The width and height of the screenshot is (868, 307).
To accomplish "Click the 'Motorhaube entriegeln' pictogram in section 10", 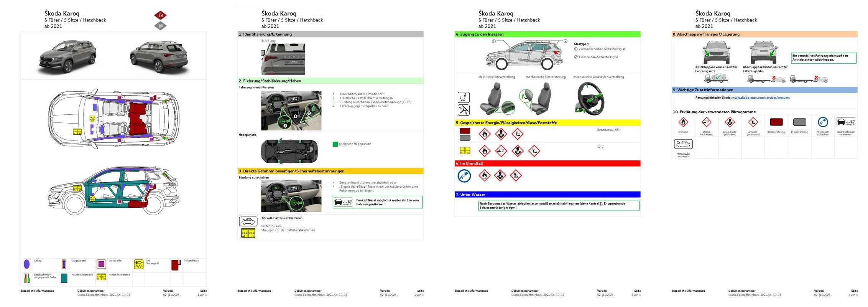I will pos(683,144).
